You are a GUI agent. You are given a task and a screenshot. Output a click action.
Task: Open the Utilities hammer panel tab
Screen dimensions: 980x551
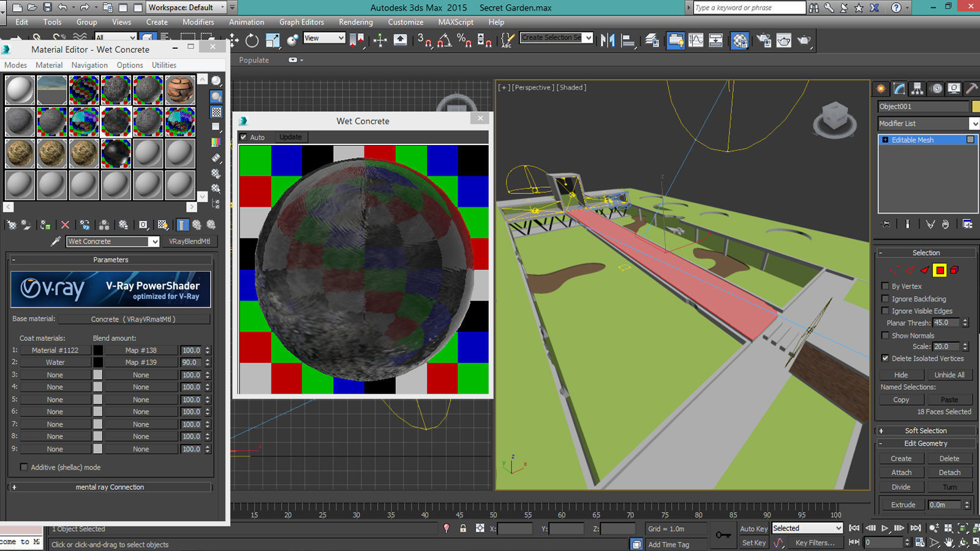(x=971, y=89)
